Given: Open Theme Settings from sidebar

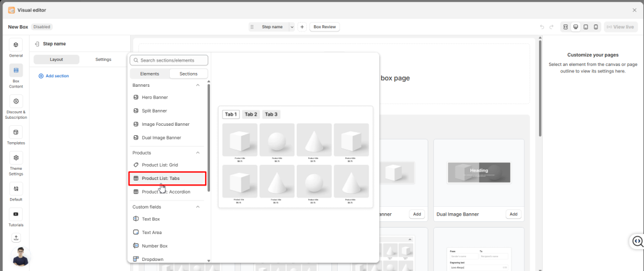Looking at the screenshot, I should (x=16, y=158).
